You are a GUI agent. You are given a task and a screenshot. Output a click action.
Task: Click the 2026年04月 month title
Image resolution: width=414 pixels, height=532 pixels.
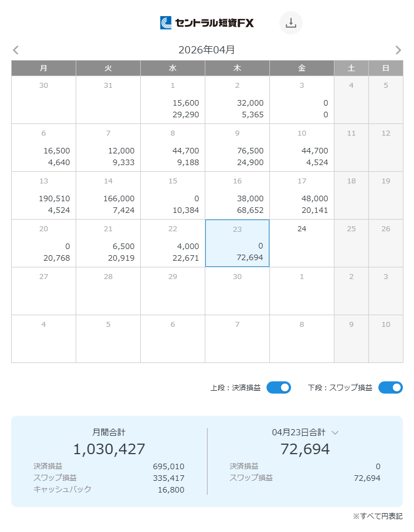tap(206, 50)
